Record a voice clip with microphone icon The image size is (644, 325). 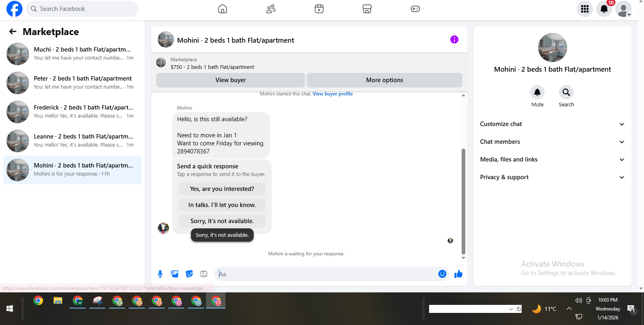pyautogui.click(x=160, y=274)
